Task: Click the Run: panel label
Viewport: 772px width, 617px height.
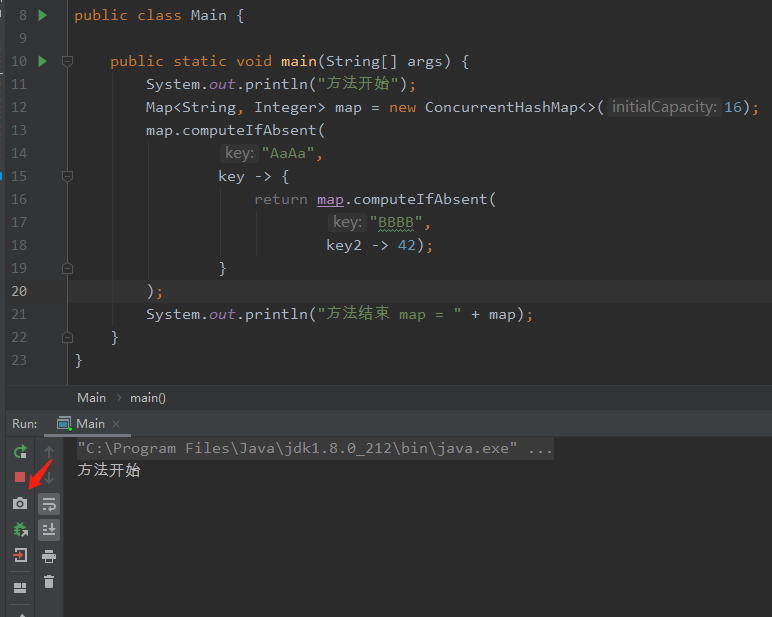Action: pyautogui.click(x=25, y=423)
